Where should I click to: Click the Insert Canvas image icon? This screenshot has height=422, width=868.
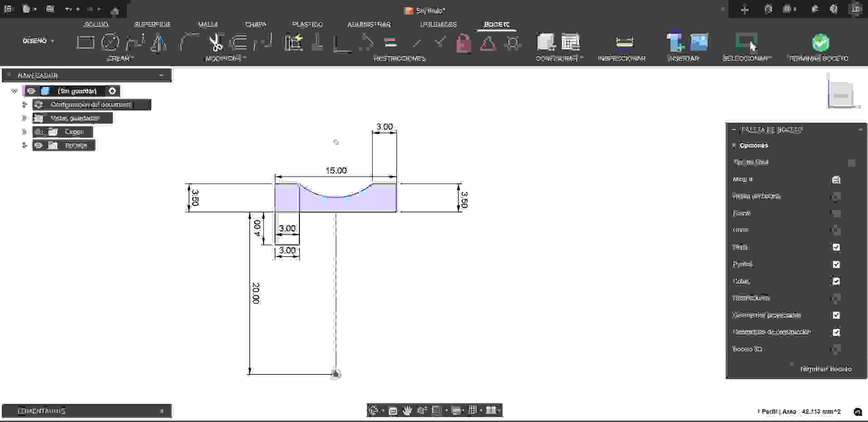click(699, 42)
